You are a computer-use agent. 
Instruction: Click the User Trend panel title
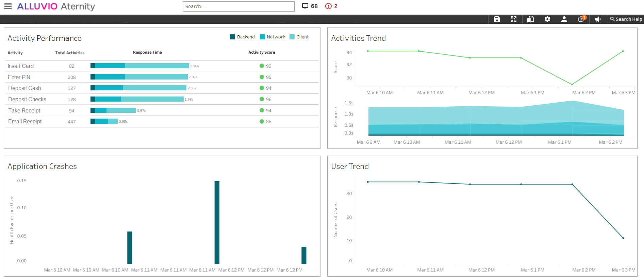coord(350,167)
